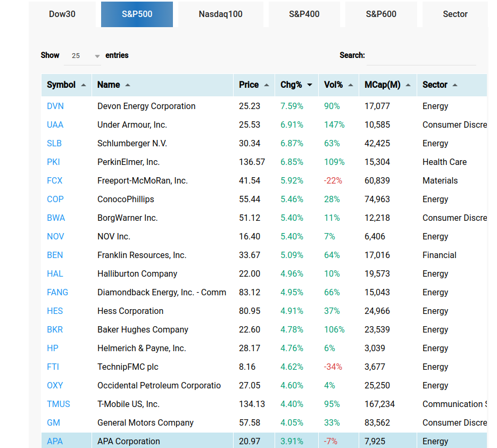Focus the Search input field
The height and width of the screenshot is (448, 497).
click(x=421, y=56)
